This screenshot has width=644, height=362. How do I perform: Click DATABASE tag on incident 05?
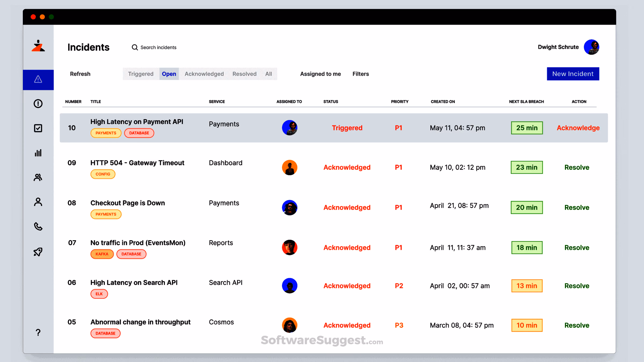105,333
